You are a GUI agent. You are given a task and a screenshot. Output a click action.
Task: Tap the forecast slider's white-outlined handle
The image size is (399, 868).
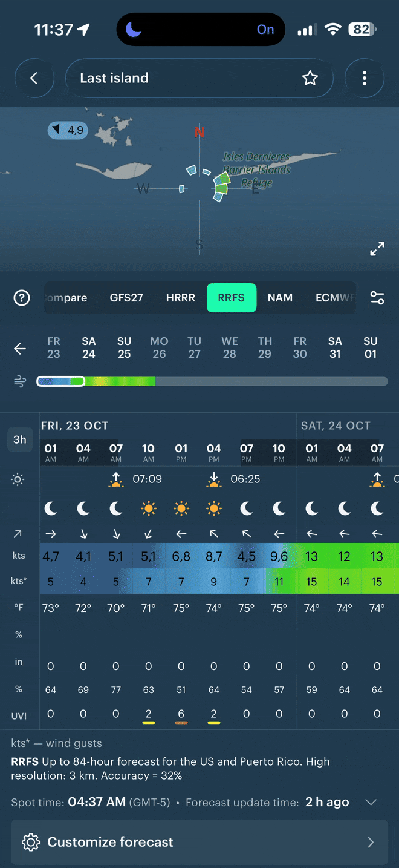60,381
